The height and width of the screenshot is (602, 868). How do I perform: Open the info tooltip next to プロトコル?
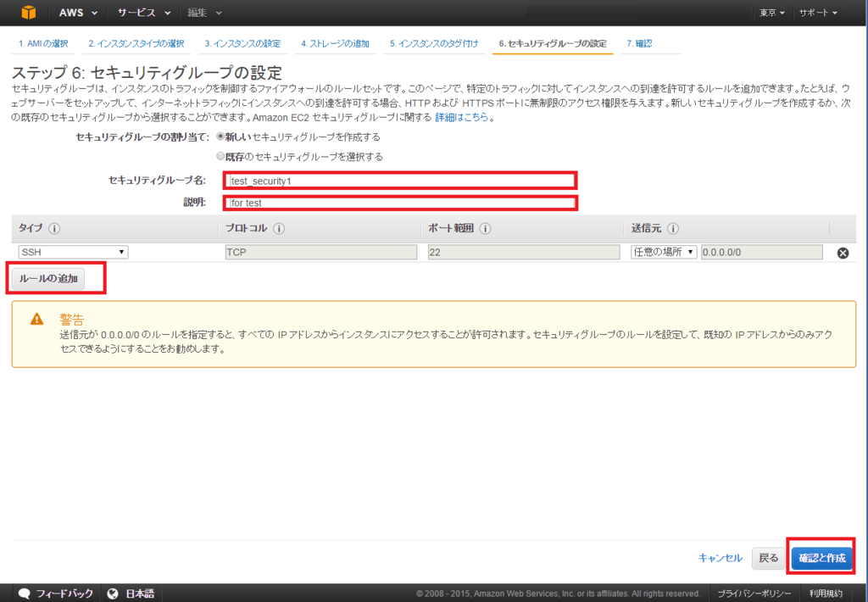pos(281,229)
